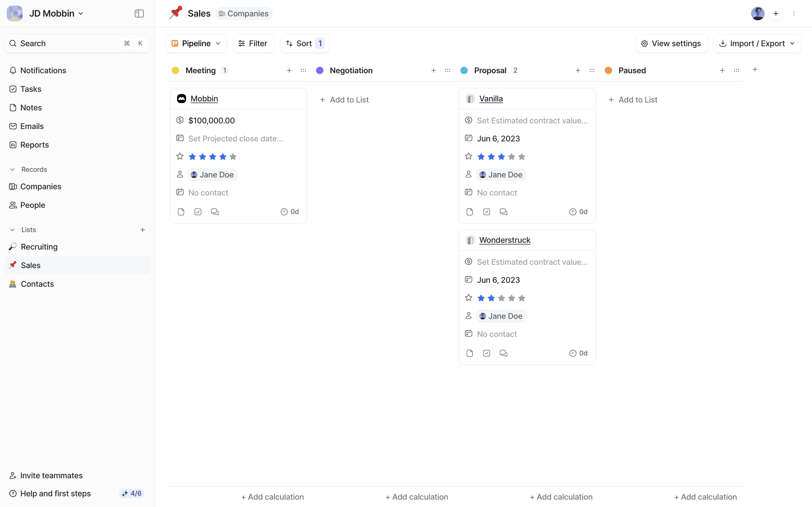Open the Pipeline view dropdown
Screen dimensions: 812x507
pos(196,43)
